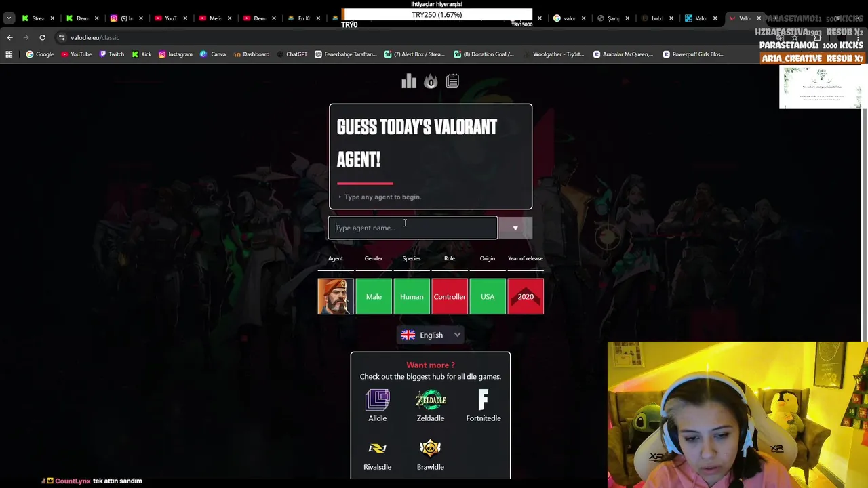
Task: Open the Kick bookmark
Action: point(142,54)
